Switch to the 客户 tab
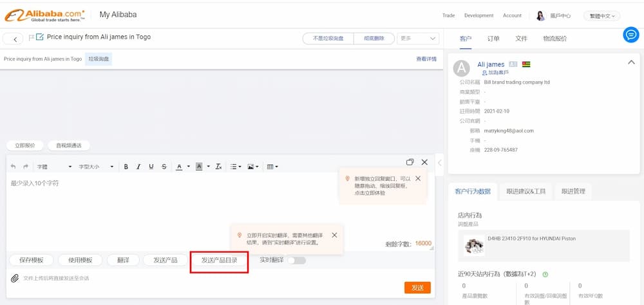The height and width of the screenshot is (305, 644). coord(466,39)
